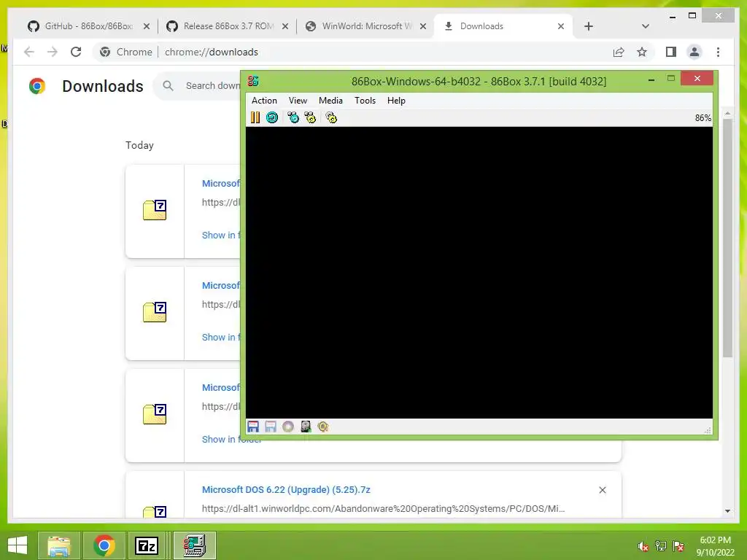
Task: Click the scrollbar down arrow in Chrome
Action: pos(727,511)
